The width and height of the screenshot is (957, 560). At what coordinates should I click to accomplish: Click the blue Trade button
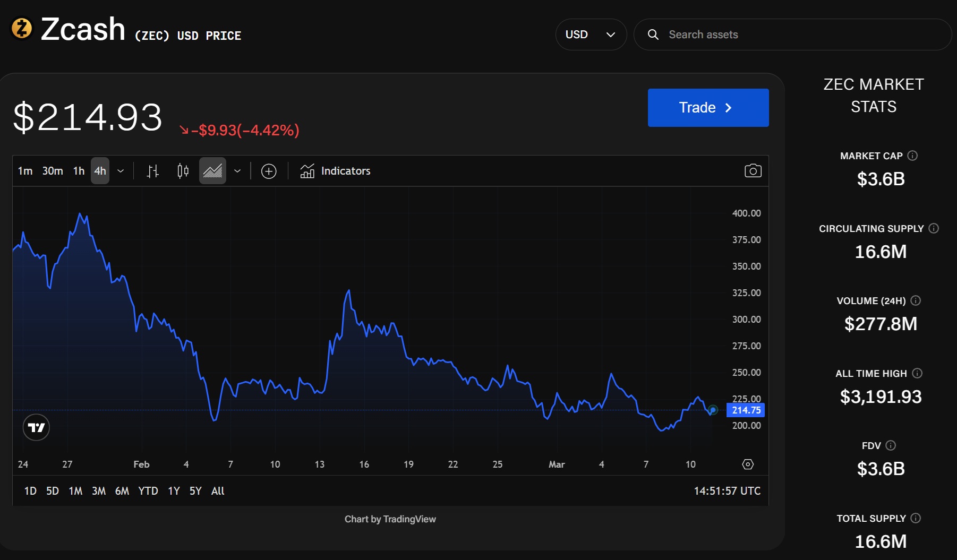(x=708, y=108)
